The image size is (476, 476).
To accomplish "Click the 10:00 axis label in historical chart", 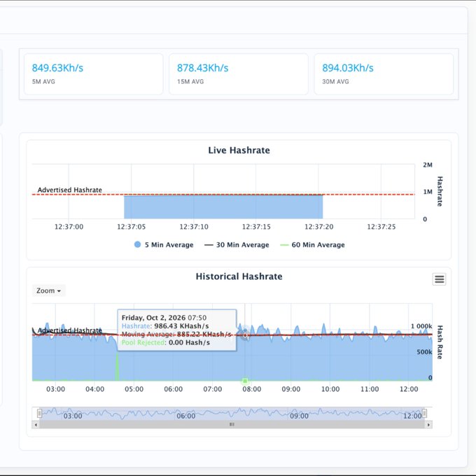I will [330, 389].
